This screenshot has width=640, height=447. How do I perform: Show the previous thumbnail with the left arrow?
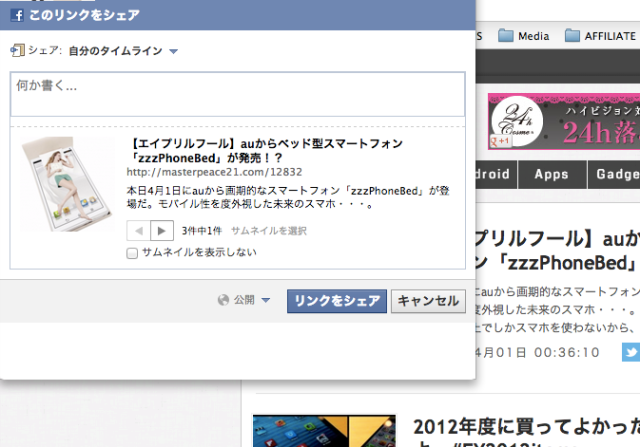tap(139, 231)
